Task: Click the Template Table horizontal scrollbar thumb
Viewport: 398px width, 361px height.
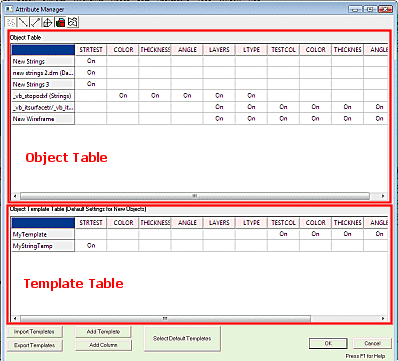Action: (165, 319)
